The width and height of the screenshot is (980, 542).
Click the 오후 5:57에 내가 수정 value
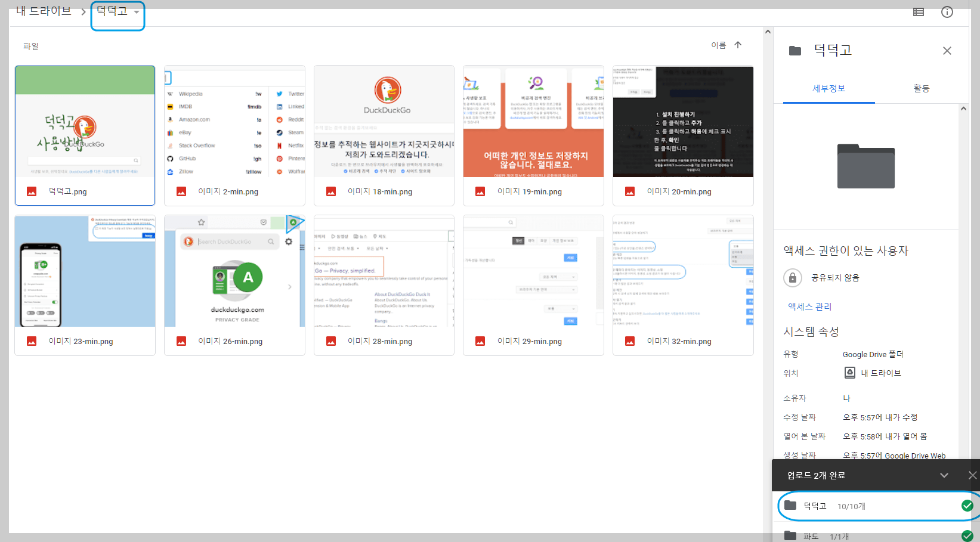880,417
